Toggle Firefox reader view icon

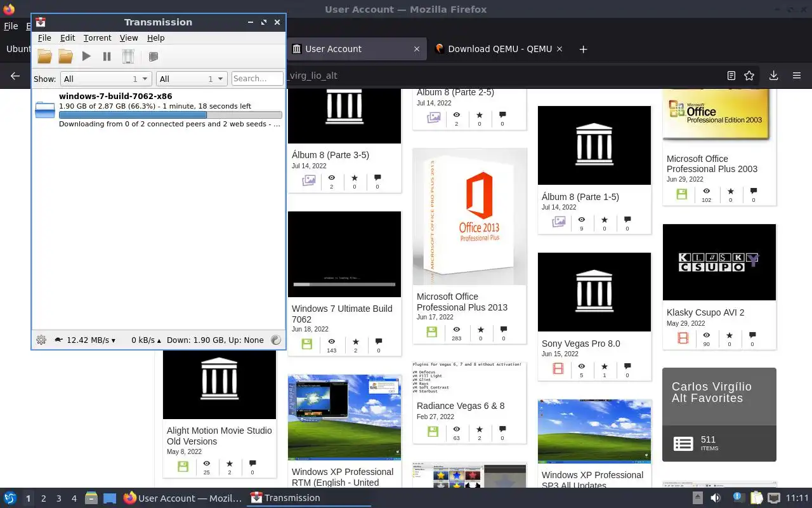pos(731,76)
